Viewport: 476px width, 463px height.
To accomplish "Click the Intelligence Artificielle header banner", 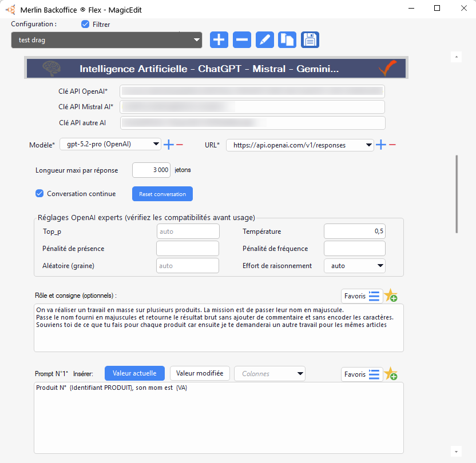I will coord(216,68).
